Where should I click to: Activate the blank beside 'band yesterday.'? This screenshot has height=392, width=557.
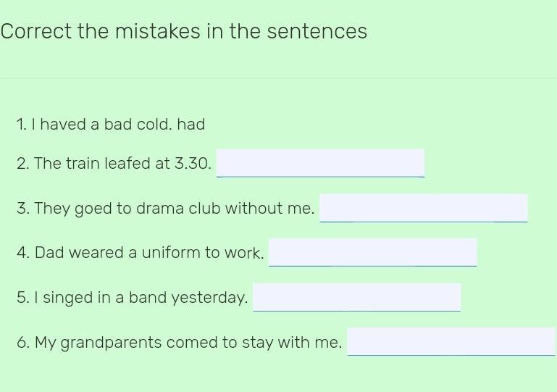356,297
